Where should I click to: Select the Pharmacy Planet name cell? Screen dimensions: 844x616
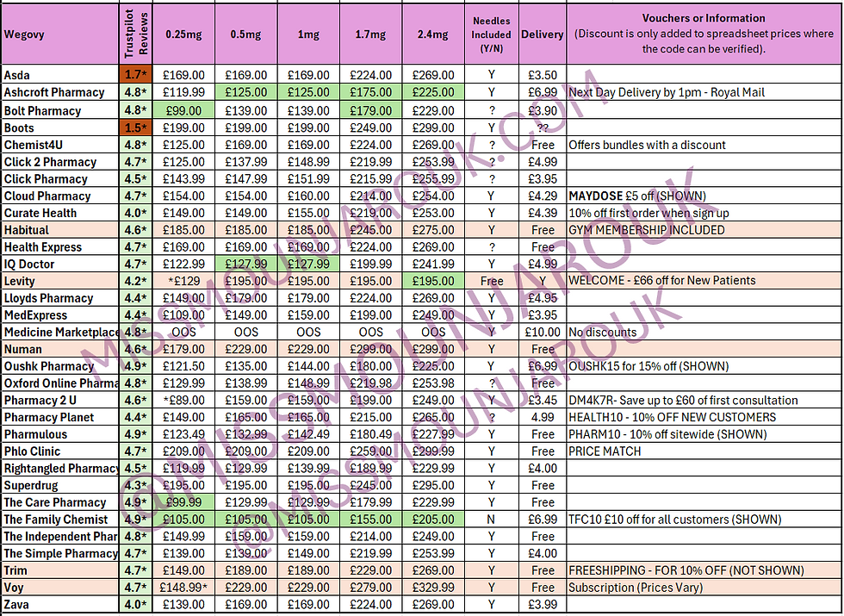(59, 417)
